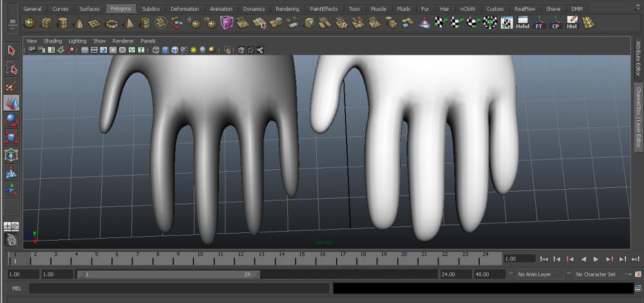Image resolution: width=644 pixels, height=303 pixels.
Task: Click the Hist shelf icon
Action: (x=571, y=23)
